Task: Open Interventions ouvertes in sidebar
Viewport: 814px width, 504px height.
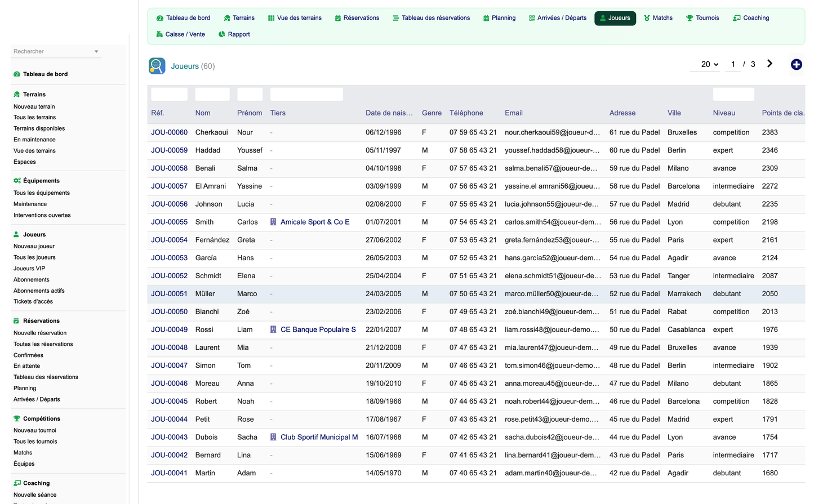Action: click(x=42, y=215)
